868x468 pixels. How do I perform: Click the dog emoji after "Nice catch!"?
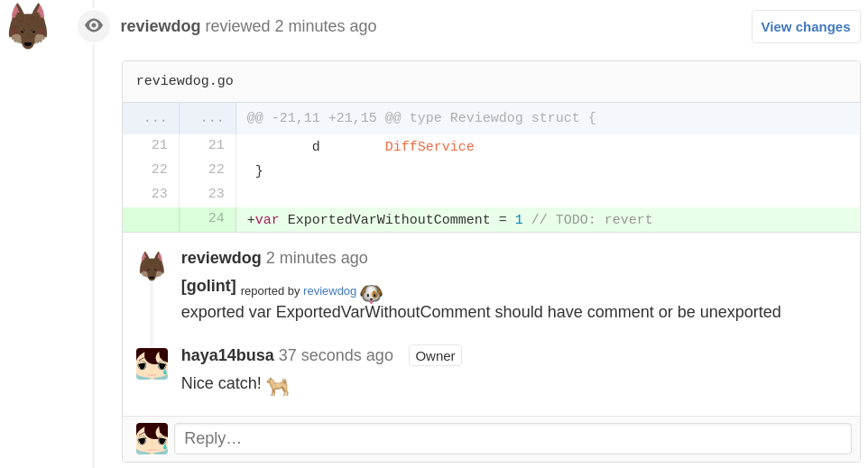coord(278,386)
